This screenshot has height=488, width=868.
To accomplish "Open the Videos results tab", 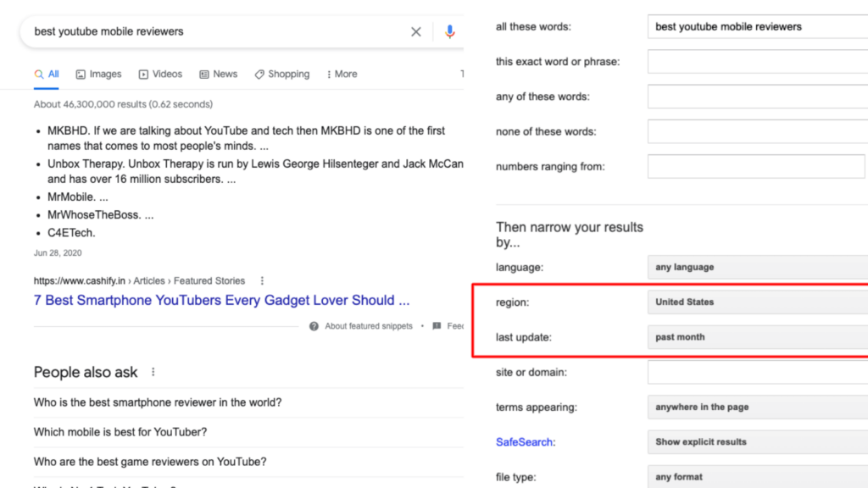I will [160, 75].
